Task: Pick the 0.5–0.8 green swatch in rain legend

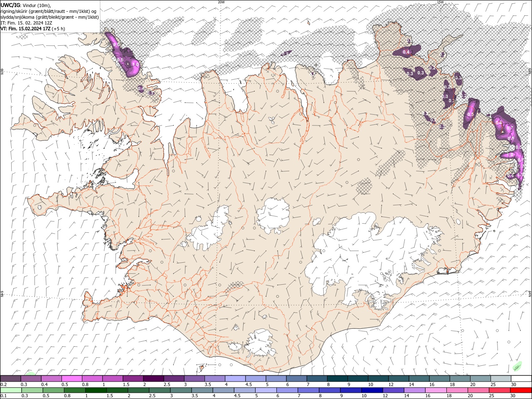Action: pos(53,390)
